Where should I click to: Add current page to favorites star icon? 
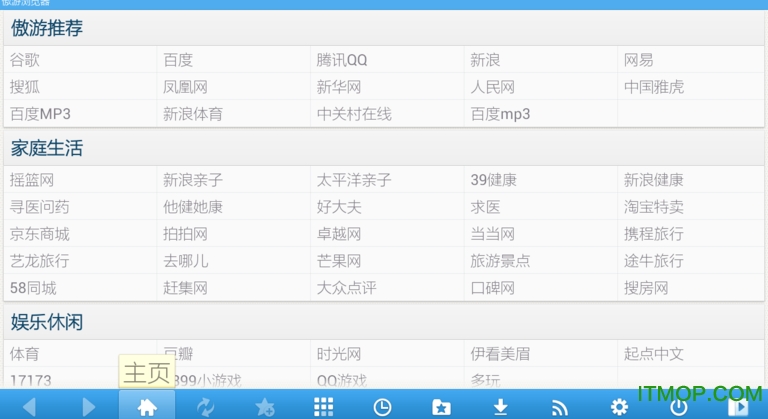tap(265, 406)
